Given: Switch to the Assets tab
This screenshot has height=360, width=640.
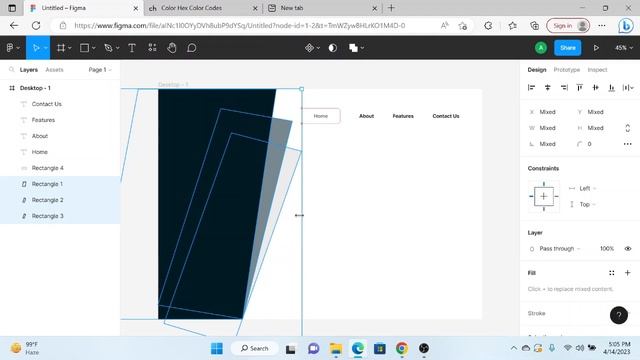Looking at the screenshot, I should pyautogui.click(x=54, y=70).
